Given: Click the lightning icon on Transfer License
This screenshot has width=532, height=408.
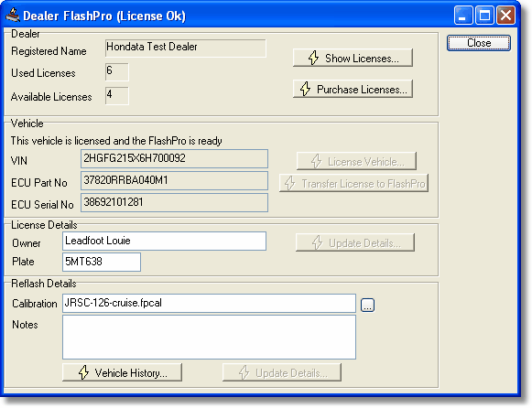Looking at the screenshot, I should [x=289, y=183].
